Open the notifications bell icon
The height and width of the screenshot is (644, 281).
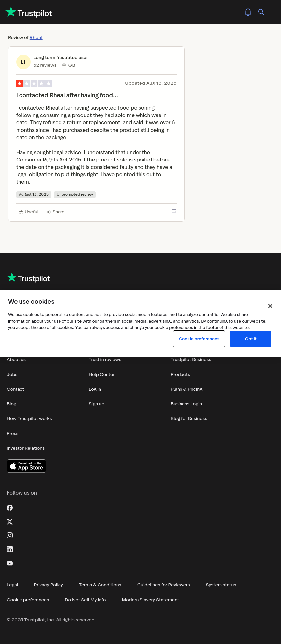click(248, 12)
